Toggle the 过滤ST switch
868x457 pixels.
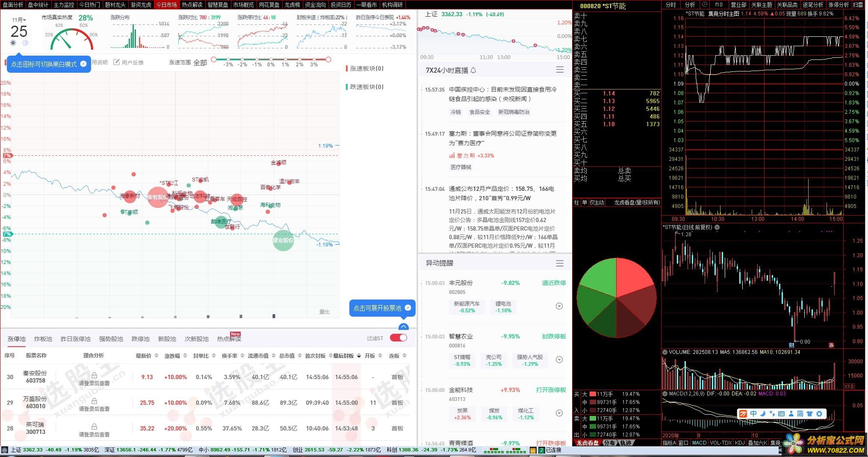(399, 338)
